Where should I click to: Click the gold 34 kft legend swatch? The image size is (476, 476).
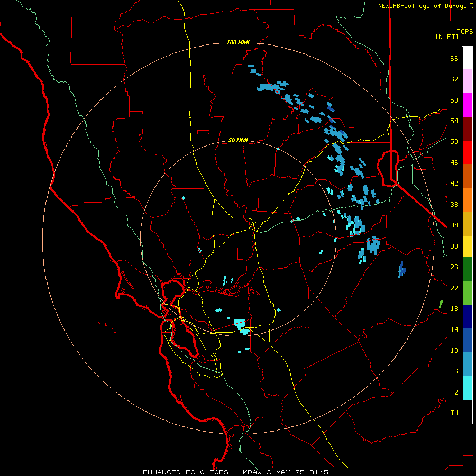467,224
